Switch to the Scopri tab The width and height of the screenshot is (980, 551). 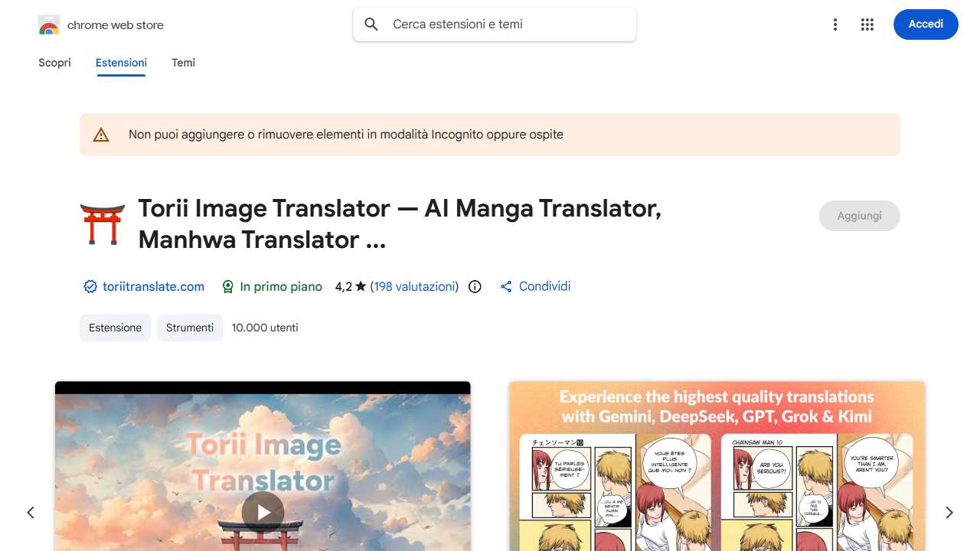(54, 63)
